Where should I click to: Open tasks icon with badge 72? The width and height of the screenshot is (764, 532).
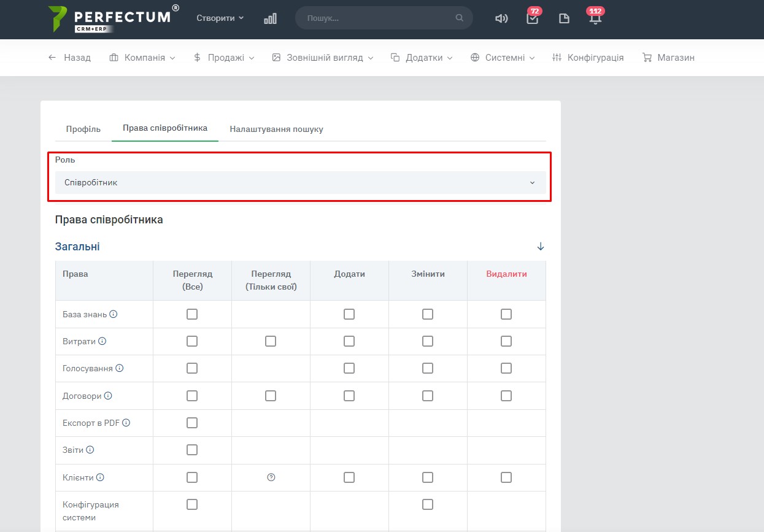point(532,18)
